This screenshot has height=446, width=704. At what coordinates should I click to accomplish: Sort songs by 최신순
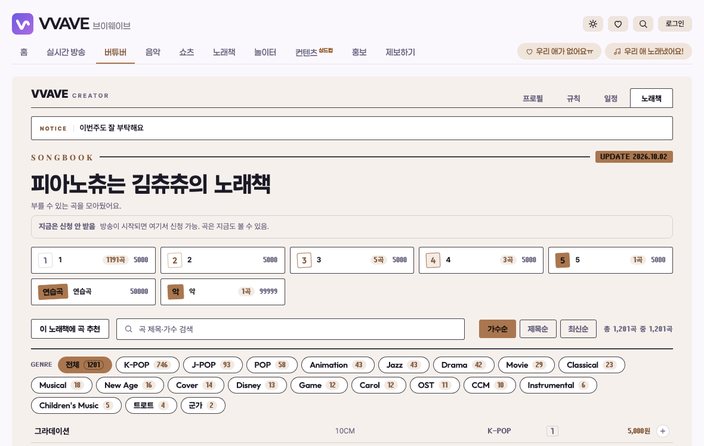pos(578,329)
